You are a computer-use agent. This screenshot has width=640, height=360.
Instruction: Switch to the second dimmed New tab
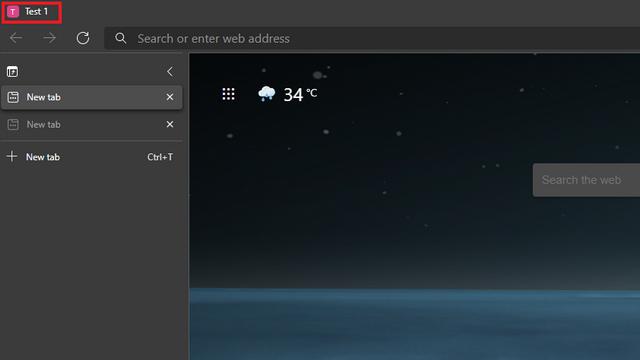91,124
